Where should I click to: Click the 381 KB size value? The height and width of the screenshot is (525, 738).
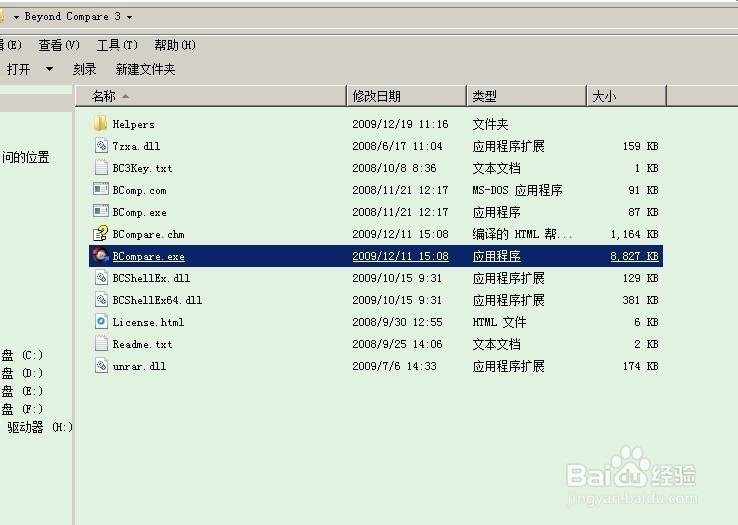640,300
